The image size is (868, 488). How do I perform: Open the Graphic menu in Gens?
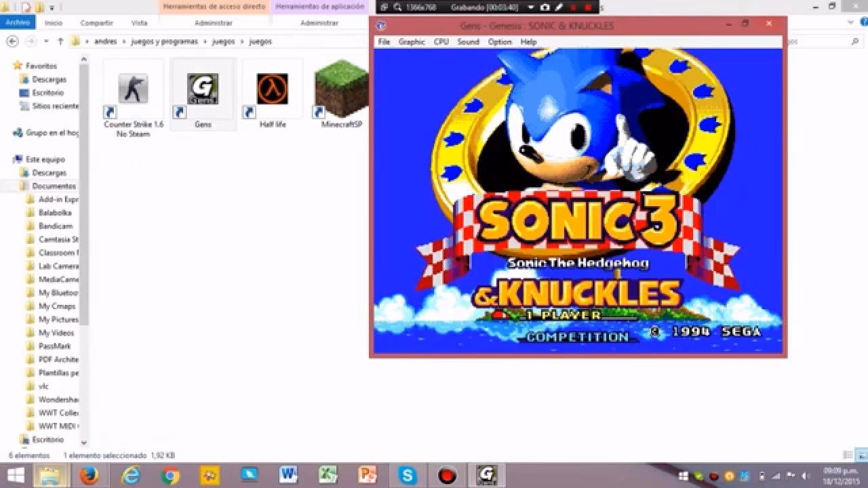coord(412,42)
